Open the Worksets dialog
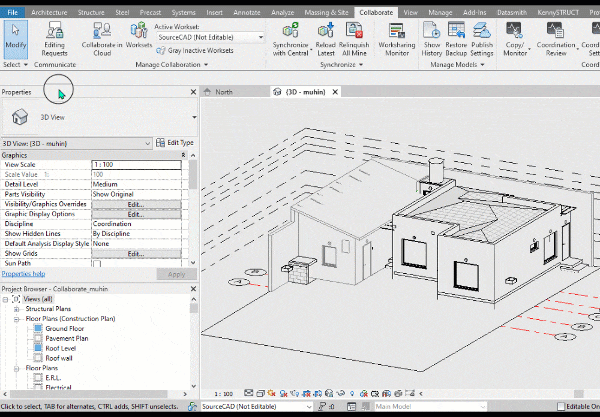This screenshot has width=600, height=417. (x=139, y=35)
